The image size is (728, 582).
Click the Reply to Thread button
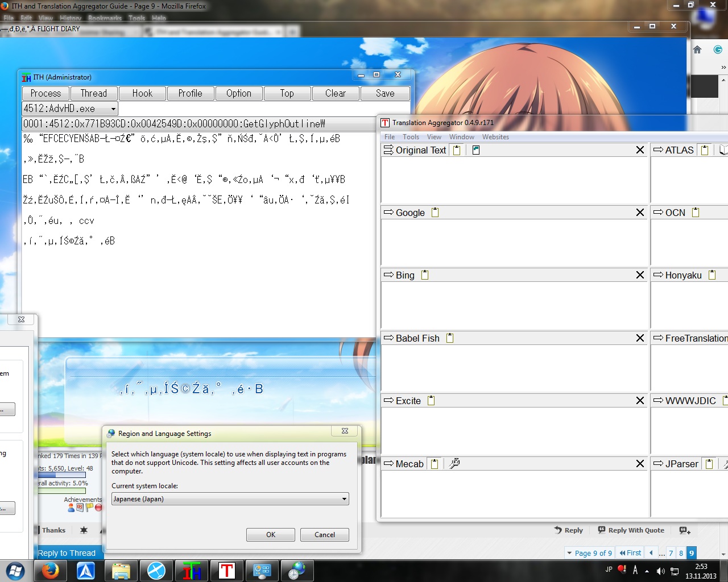(67, 553)
